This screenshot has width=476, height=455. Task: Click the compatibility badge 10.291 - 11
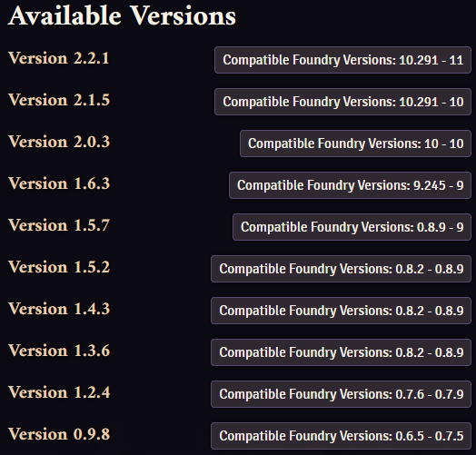(x=342, y=60)
